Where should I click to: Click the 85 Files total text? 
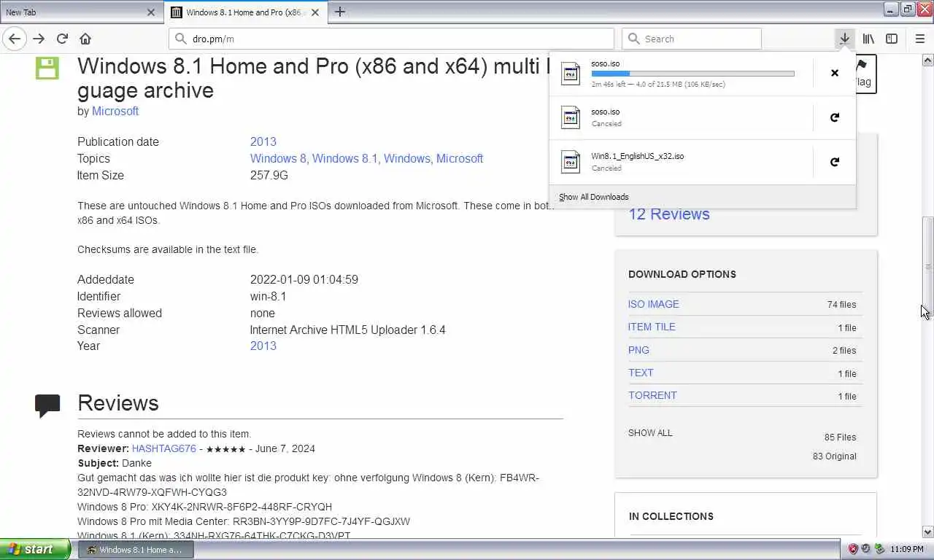841,437
